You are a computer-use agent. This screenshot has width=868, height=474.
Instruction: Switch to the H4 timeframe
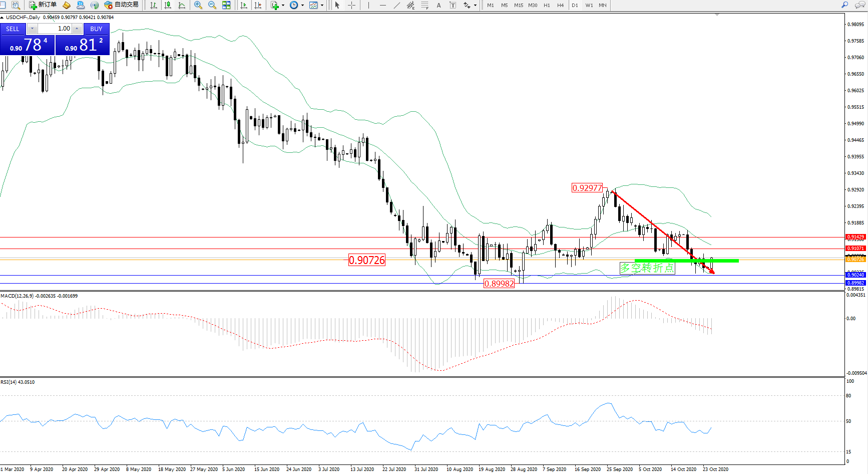pyautogui.click(x=560, y=5)
